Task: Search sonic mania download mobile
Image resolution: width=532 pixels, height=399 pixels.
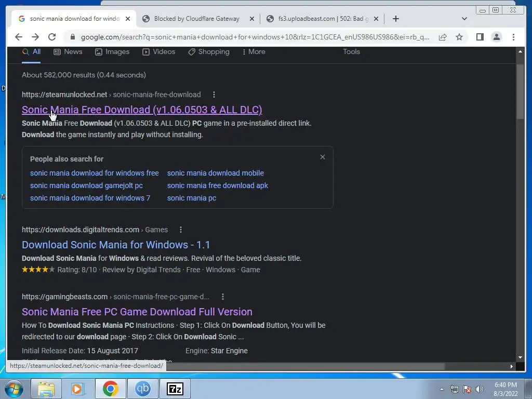Action: pos(216,173)
